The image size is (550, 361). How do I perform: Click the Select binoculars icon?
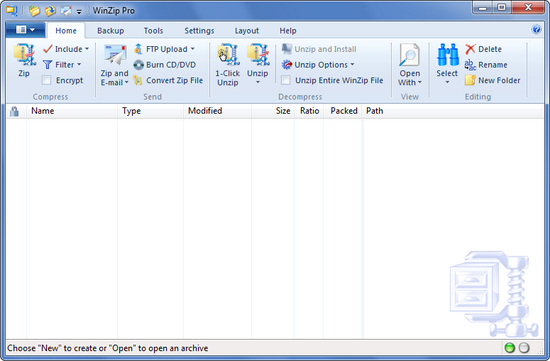click(448, 55)
